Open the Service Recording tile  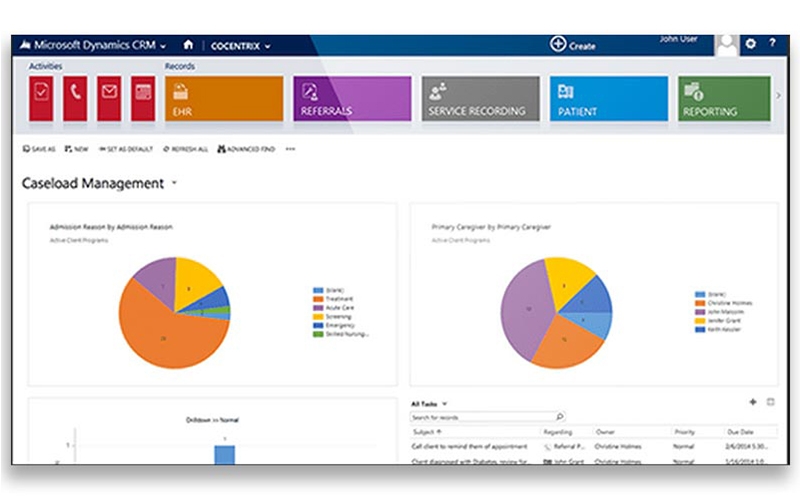point(481,98)
